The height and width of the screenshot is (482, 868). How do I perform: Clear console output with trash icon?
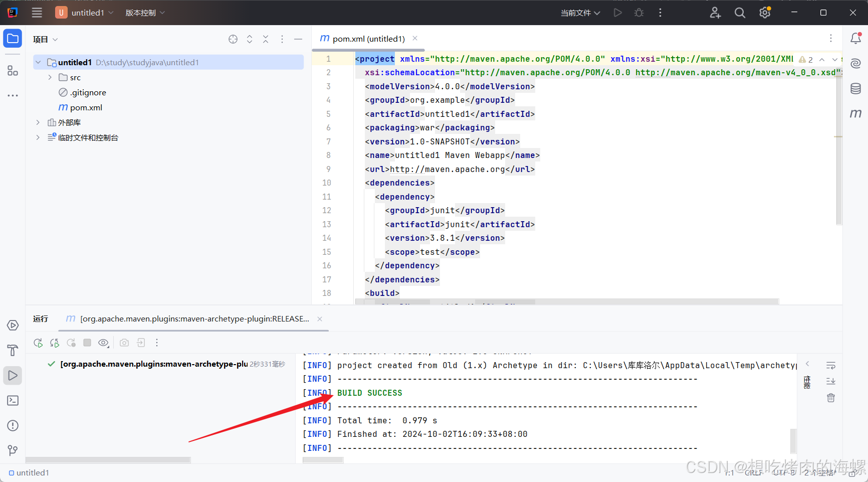tap(831, 398)
